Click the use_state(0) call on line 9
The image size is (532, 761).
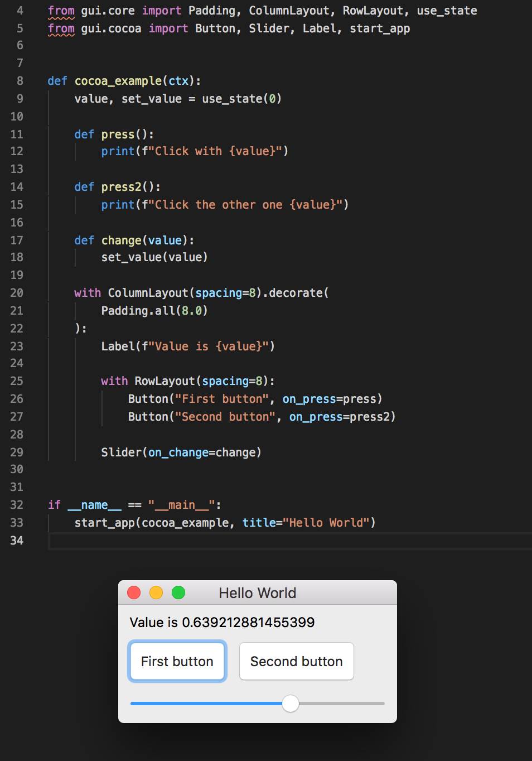point(241,99)
